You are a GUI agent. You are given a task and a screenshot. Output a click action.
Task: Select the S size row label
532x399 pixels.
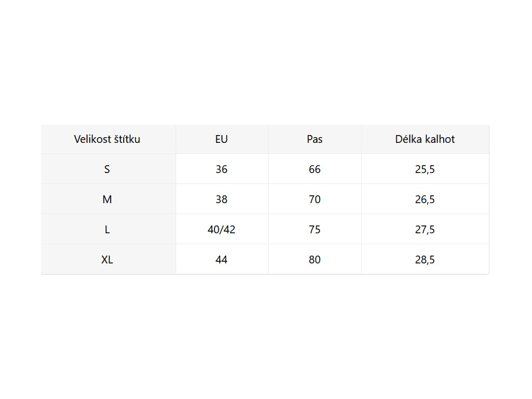(107, 169)
